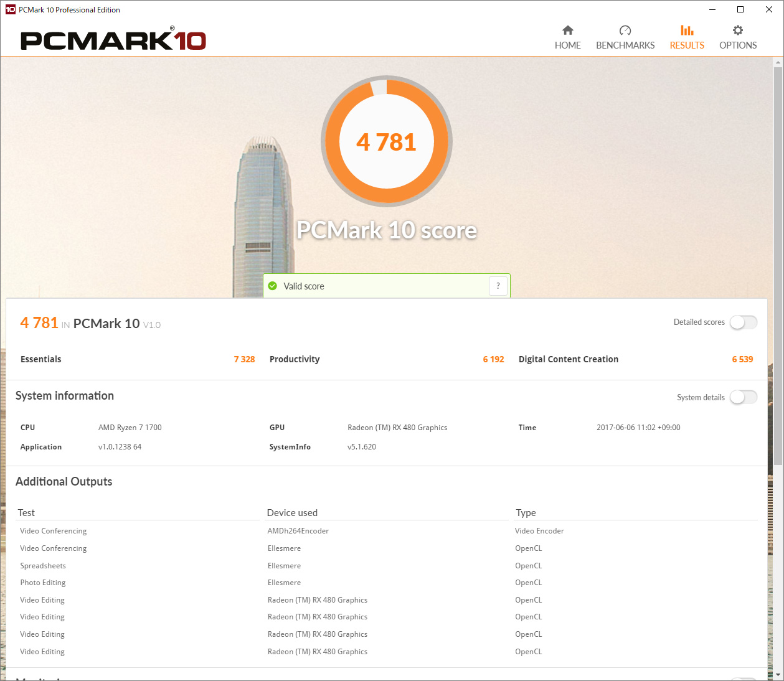Click the 4 781 in PCMark 10 heading
This screenshot has width=784, height=681.
click(90, 323)
